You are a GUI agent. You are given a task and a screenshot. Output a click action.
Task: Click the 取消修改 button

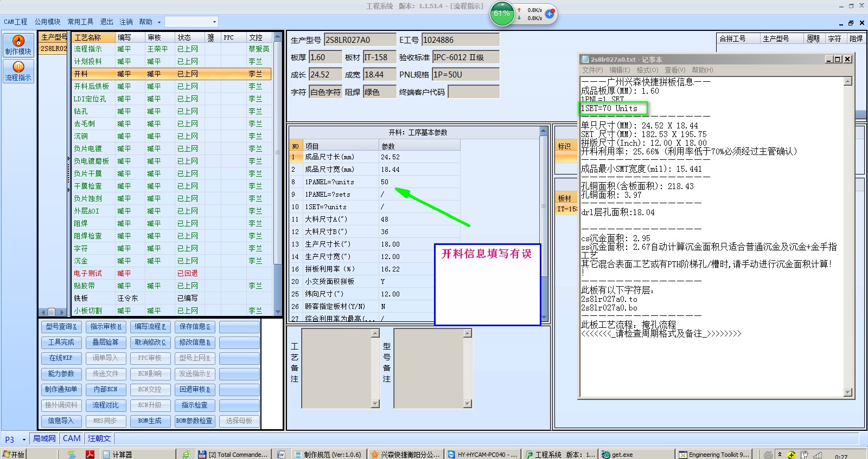click(150, 342)
